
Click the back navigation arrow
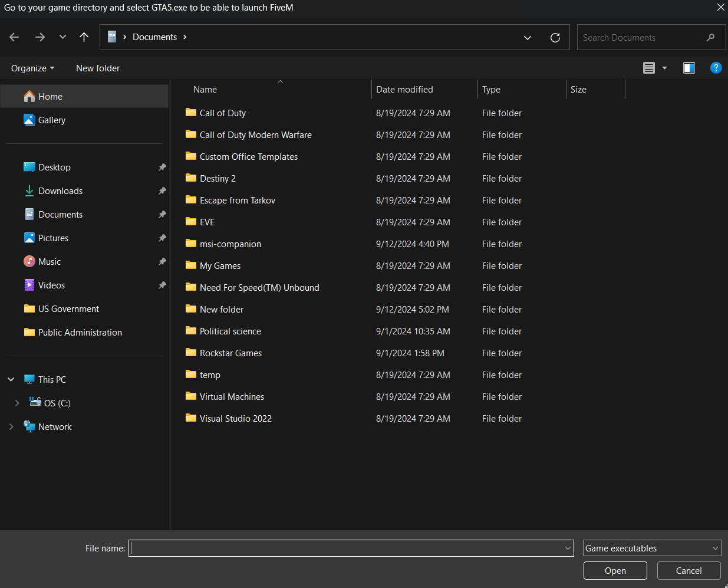14,37
